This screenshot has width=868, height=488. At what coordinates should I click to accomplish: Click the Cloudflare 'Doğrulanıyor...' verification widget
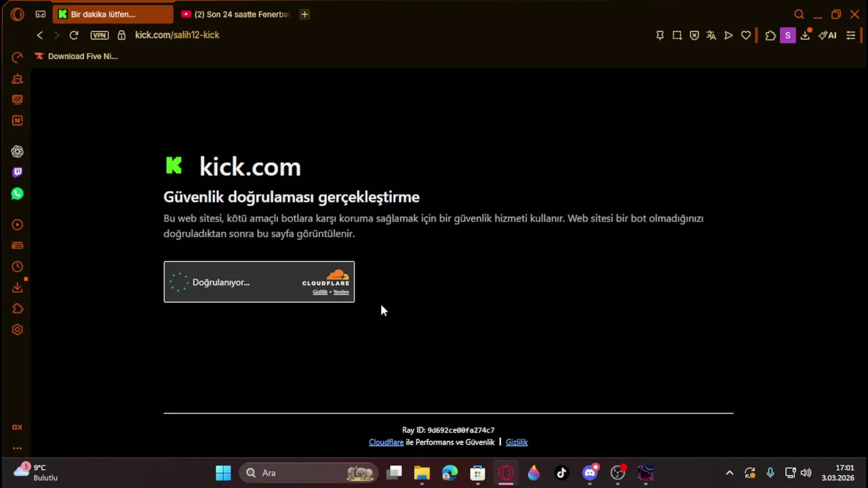pyautogui.click(x=259, y=282)
